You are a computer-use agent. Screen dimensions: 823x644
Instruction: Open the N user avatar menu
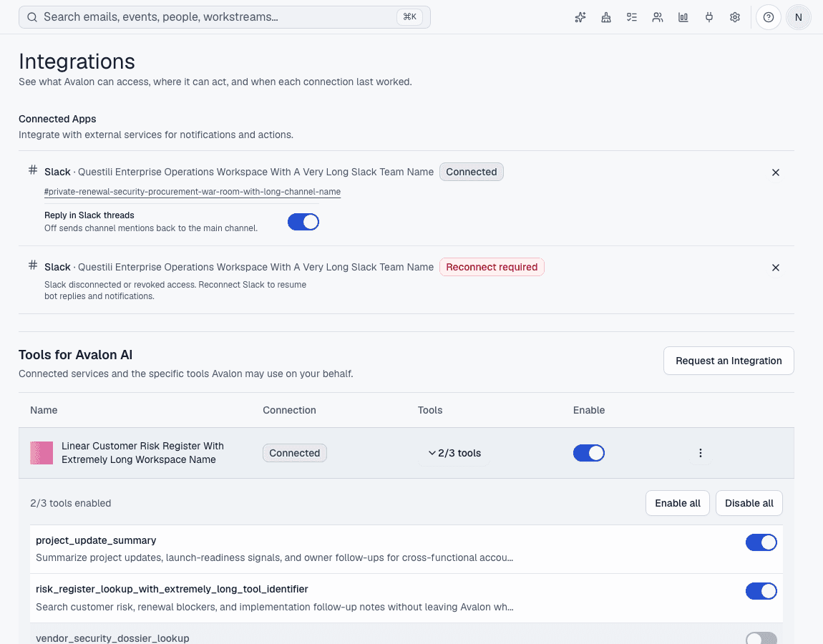pyautogui.click(x=799, y=17)
